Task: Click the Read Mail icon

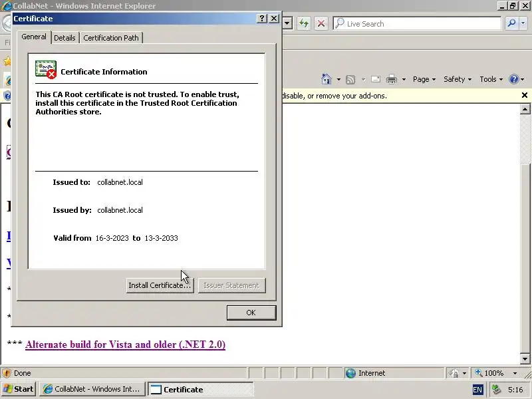Action: (x=376, y=79)
